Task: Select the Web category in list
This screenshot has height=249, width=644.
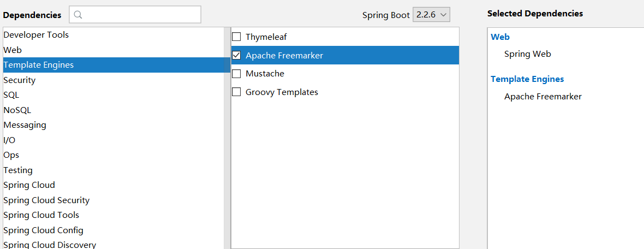Action: 13,50
